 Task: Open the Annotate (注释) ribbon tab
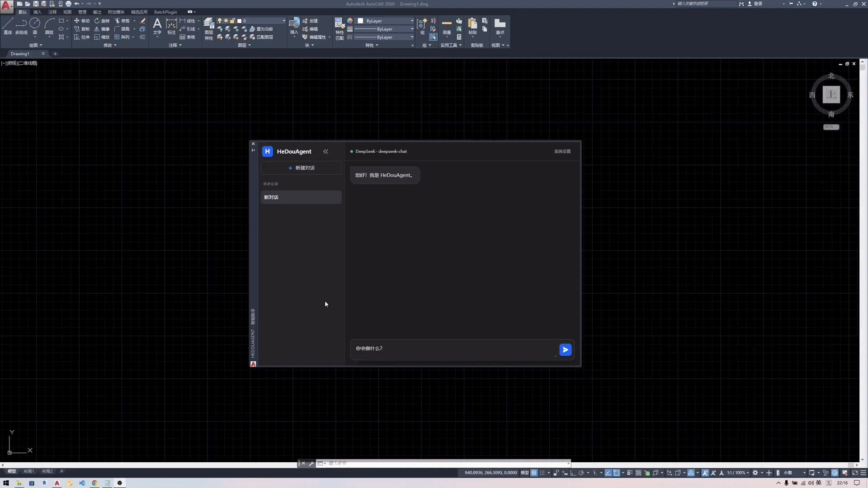pyautogui.click(x=52, y=12)
